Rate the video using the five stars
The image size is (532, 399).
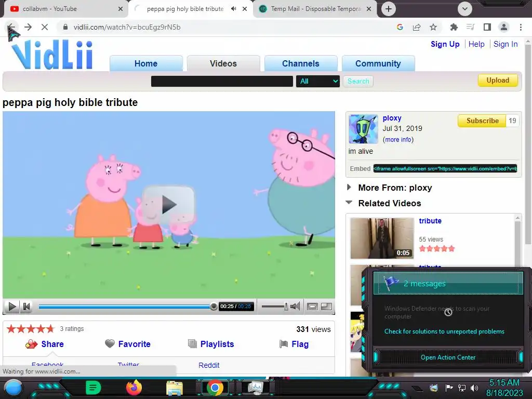point(31,329)
